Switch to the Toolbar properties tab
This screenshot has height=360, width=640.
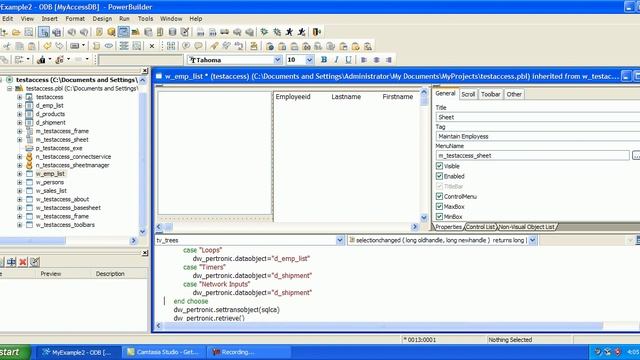click(x=491, y=94)
